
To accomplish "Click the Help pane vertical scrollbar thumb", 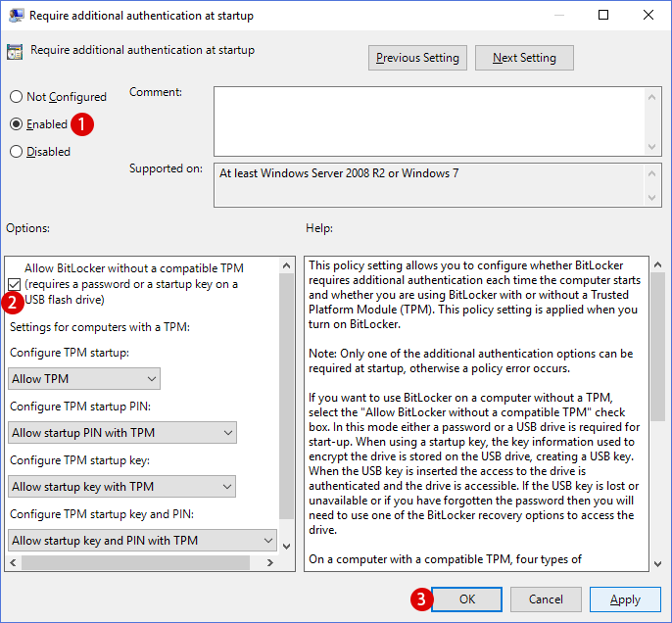I will (x=658, y=347).
